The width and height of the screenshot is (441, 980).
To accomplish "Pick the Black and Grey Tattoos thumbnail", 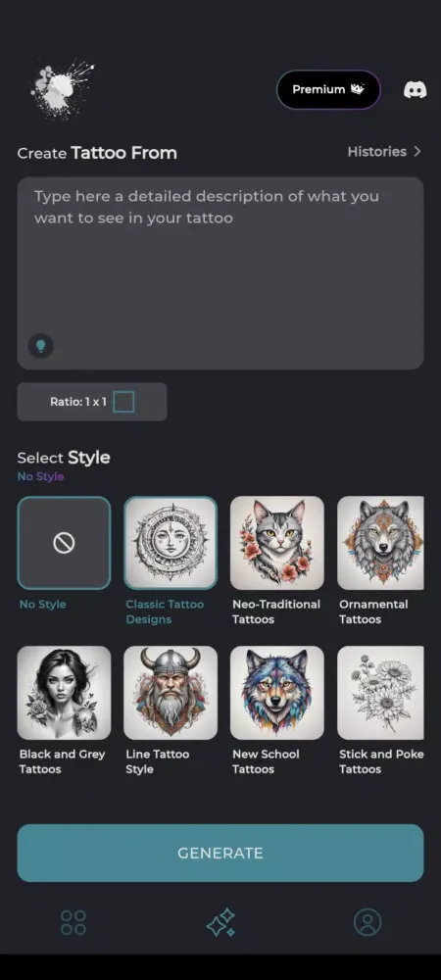I will pos(64,693).
